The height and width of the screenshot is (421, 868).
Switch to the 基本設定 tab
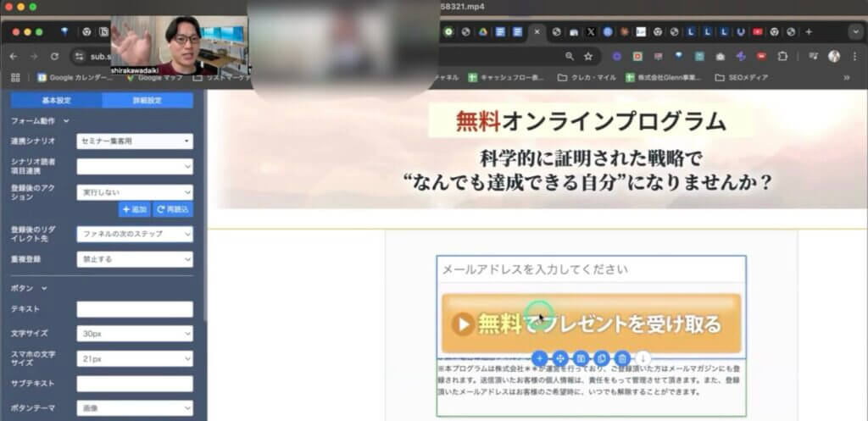point(56,100)
